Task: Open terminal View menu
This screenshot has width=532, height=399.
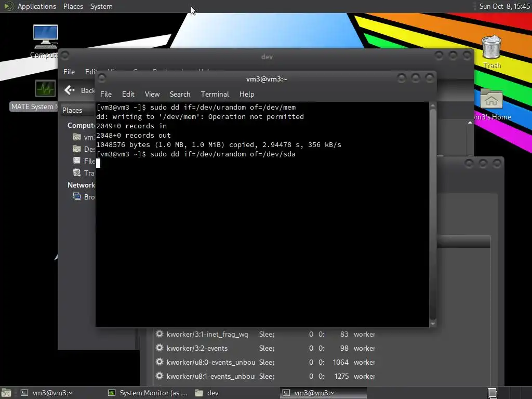Action: click(152, 95)
